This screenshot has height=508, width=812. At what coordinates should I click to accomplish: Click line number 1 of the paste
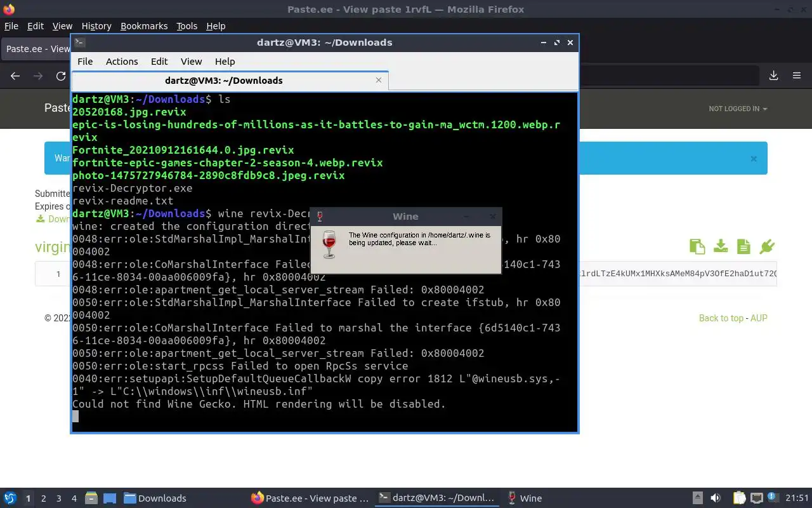coord(58,274)
